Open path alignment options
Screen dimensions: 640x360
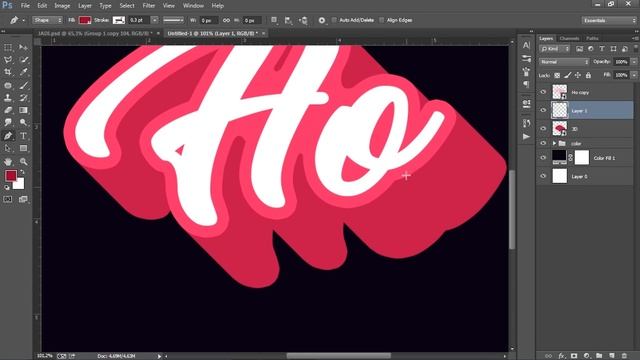click(x=288, y=20)
